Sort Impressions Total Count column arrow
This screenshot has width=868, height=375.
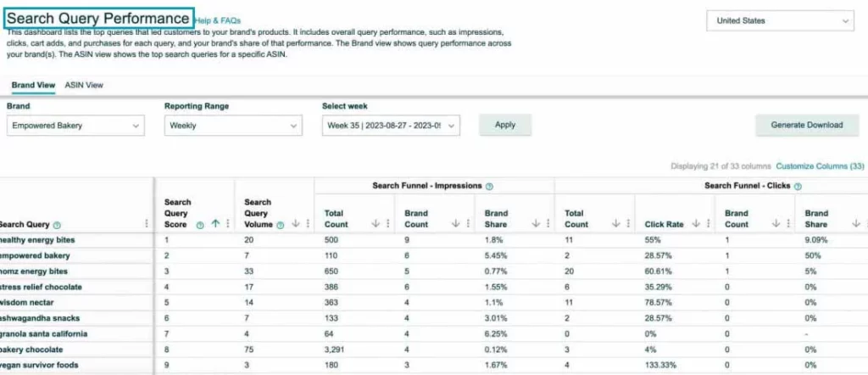point(376,224)
